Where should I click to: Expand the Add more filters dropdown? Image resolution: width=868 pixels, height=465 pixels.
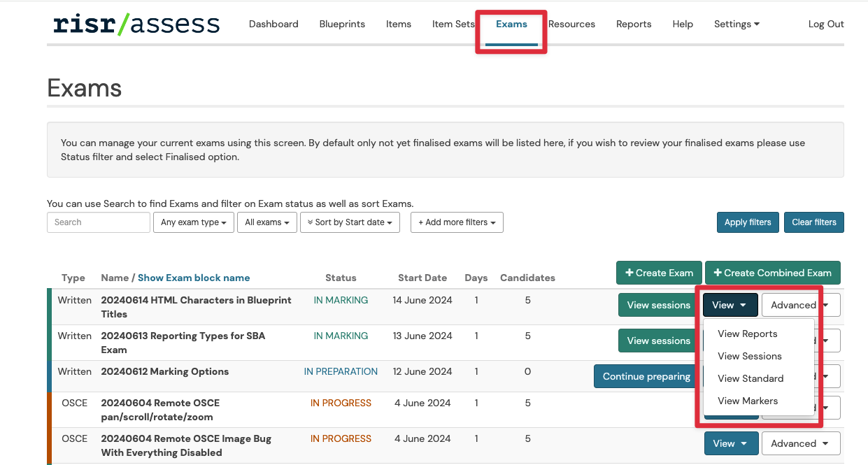[x=457, y=222]
